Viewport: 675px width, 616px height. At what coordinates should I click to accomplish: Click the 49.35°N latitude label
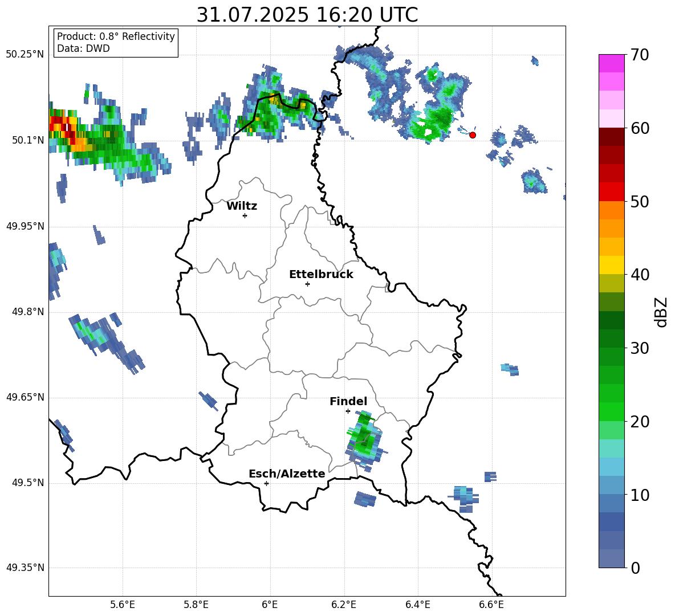25,568
